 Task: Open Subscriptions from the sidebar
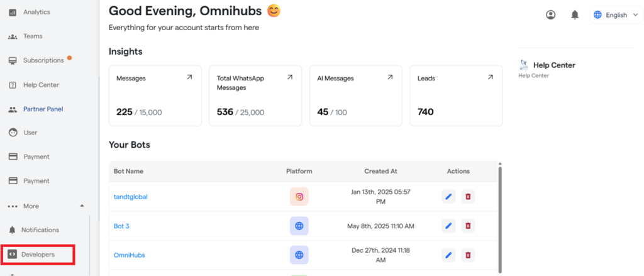tap(43, 60)
